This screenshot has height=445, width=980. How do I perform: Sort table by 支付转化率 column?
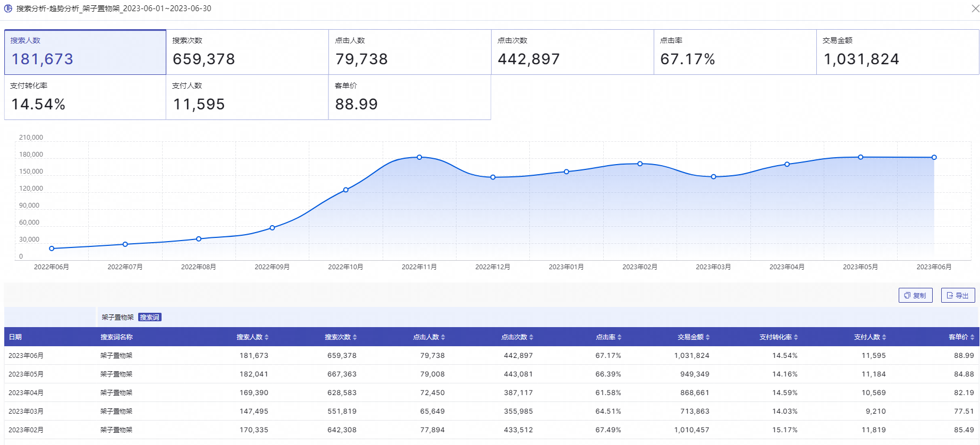point(796,337)
